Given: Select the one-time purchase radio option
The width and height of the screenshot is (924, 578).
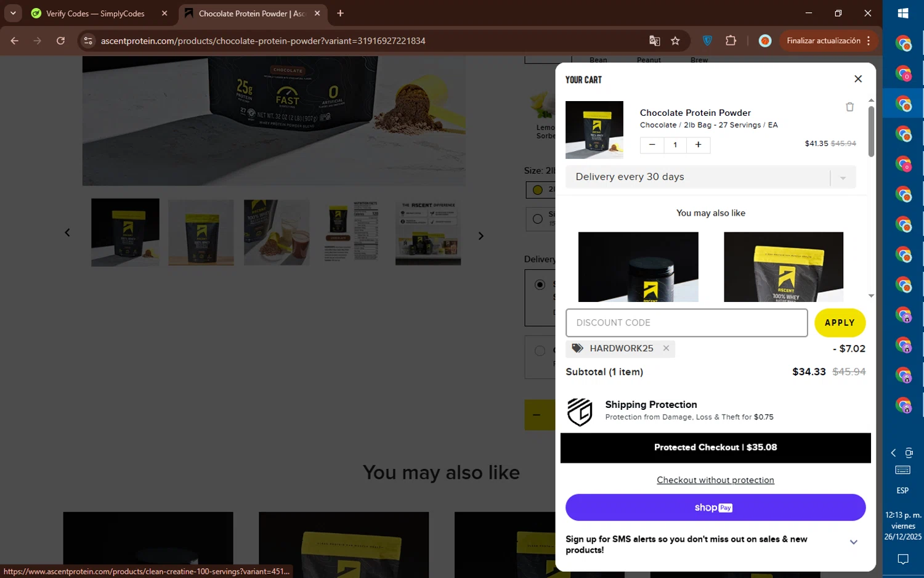Looking at the screenshot, I should click(540, 351).
